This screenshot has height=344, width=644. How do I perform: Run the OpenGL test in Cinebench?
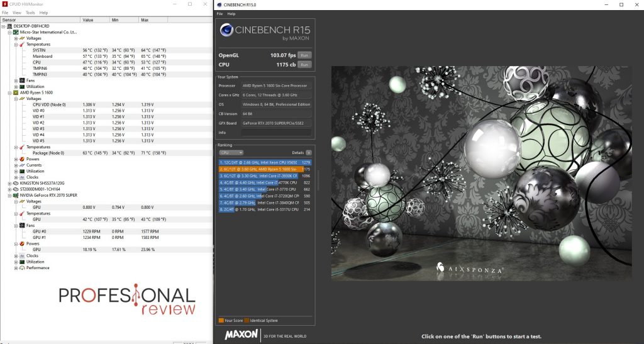tap(304, 55)
